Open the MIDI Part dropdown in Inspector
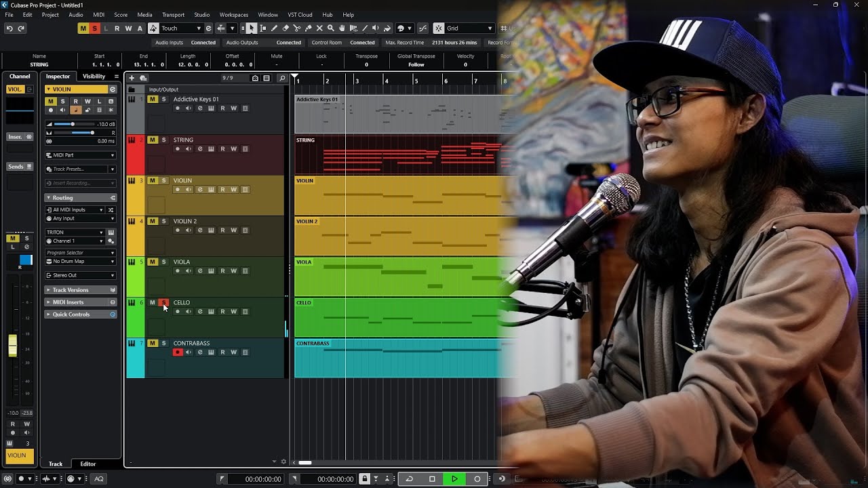This screenshot has height=488, width=868. point(81,155)
